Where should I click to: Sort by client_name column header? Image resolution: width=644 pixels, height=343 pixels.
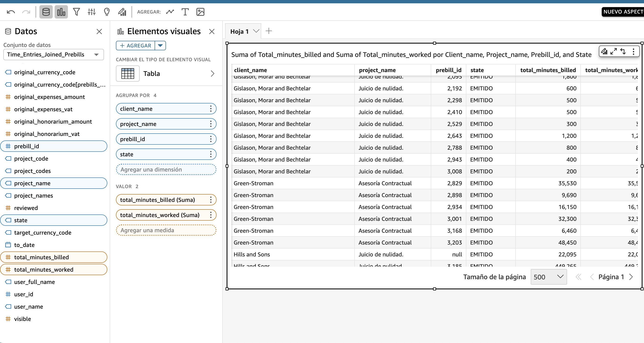pos(250,70)
